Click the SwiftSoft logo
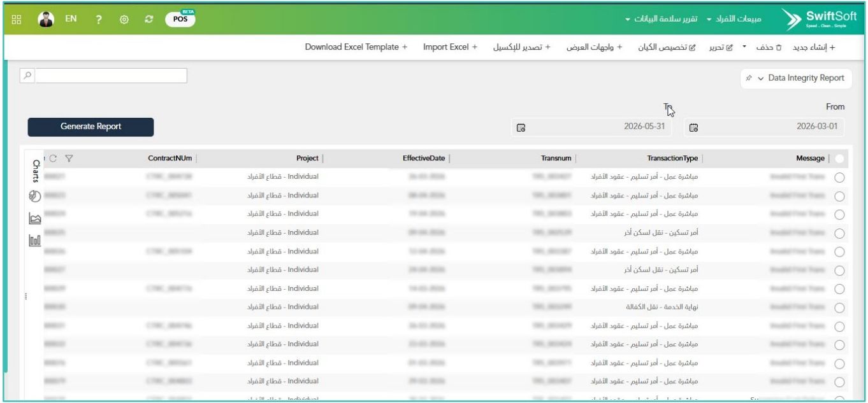 (820, 19)
